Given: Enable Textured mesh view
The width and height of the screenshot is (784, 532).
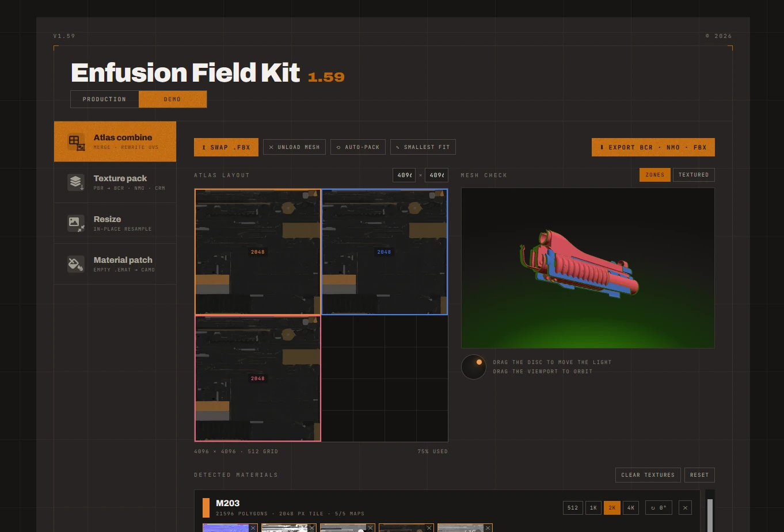Looking at the screenshot, I should [x=694, y=175].
